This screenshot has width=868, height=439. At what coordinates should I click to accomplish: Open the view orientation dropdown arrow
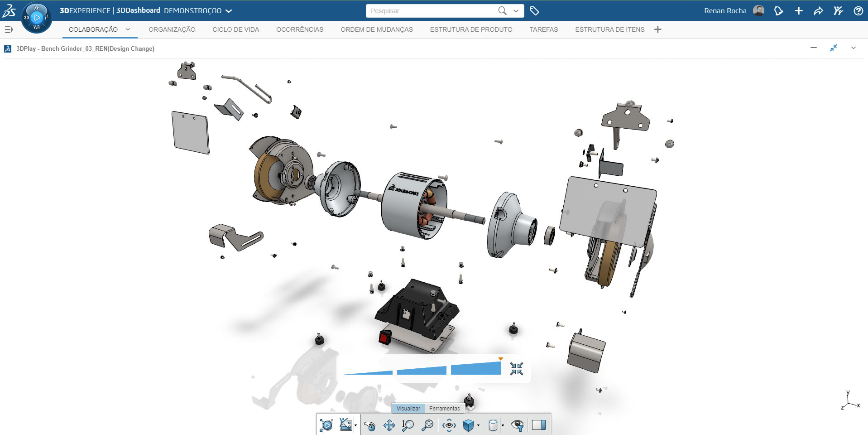click(x=478, y=425)
